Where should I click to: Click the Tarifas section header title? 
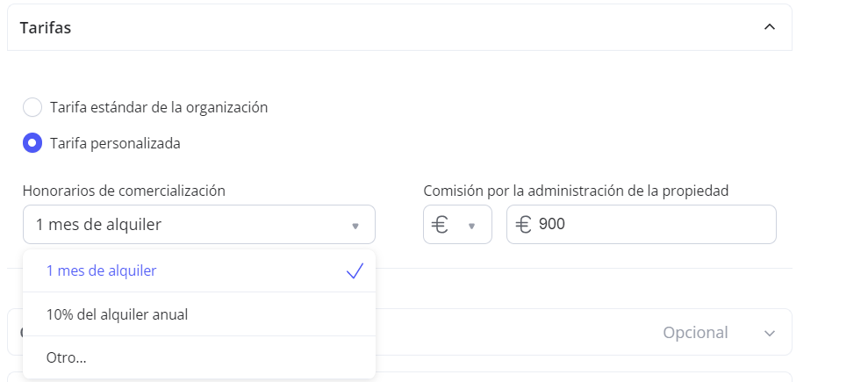pos(46,27)
